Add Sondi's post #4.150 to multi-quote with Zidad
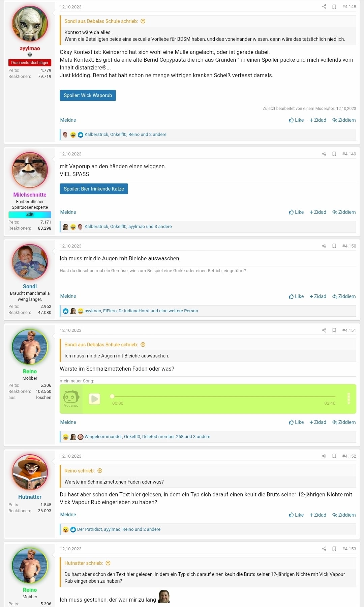The height and width of the screenshot is (607, 364). (318, 296)
